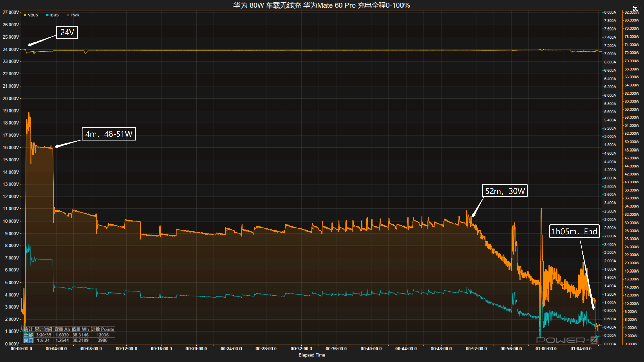Click the 30.000W power axis label
The height and width of the screenshot is (362, 644).
632,223
